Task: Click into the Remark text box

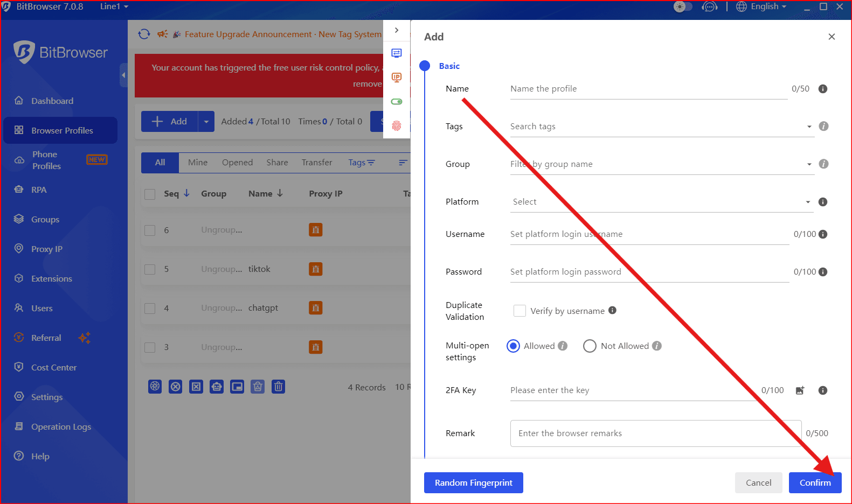Action: click(x=655, y=433)
